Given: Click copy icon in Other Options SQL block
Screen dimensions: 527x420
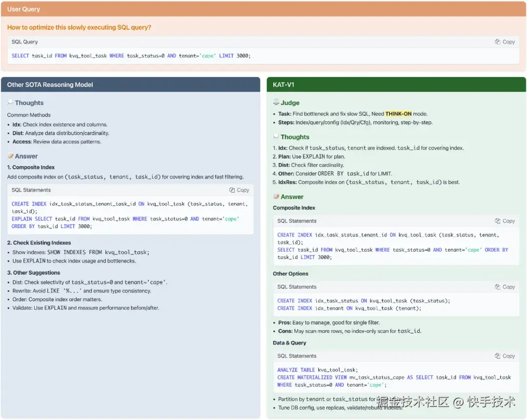Looking at the screenshot, I should pyautogui.click(x=497, y=287).
